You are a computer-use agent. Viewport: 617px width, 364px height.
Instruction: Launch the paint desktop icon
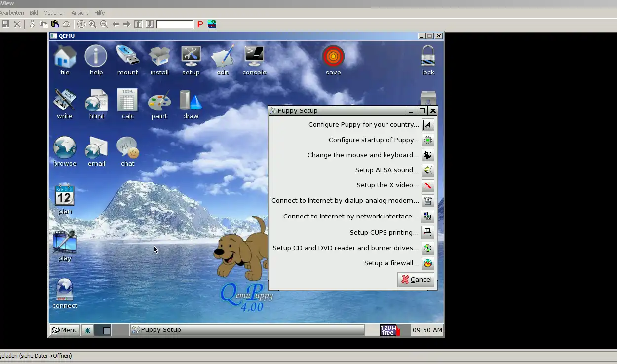point(159,105)
